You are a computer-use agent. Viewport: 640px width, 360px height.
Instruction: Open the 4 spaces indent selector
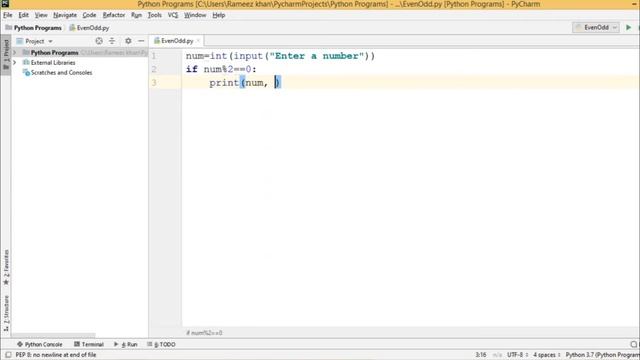point(546,355)
